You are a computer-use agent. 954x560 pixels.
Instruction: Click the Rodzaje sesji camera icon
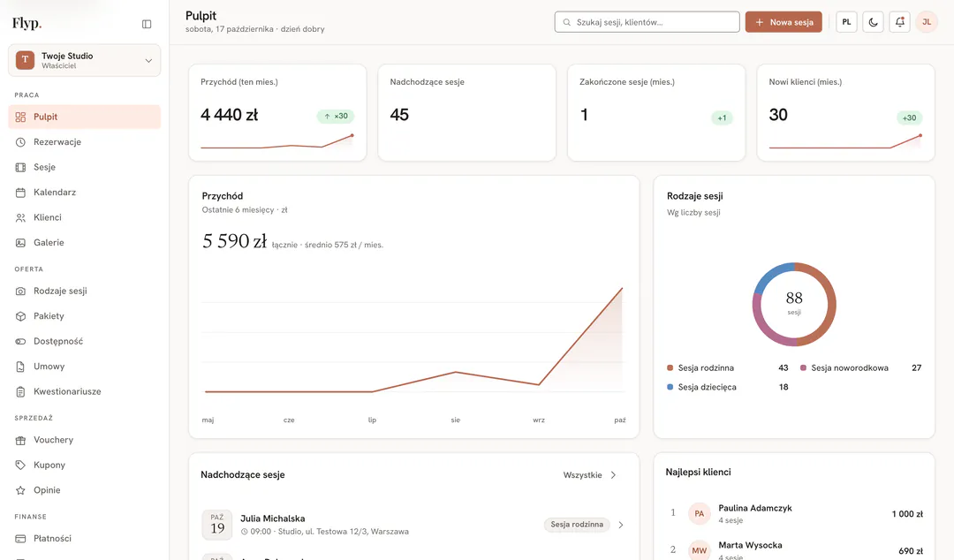(20, 291)
